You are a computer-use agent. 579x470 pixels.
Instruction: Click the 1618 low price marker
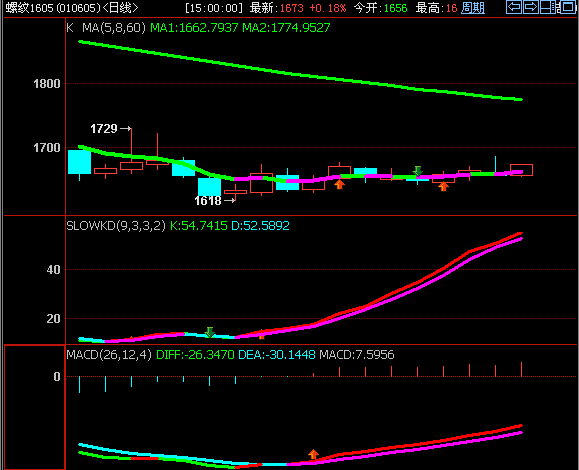(x=208, y=201)
